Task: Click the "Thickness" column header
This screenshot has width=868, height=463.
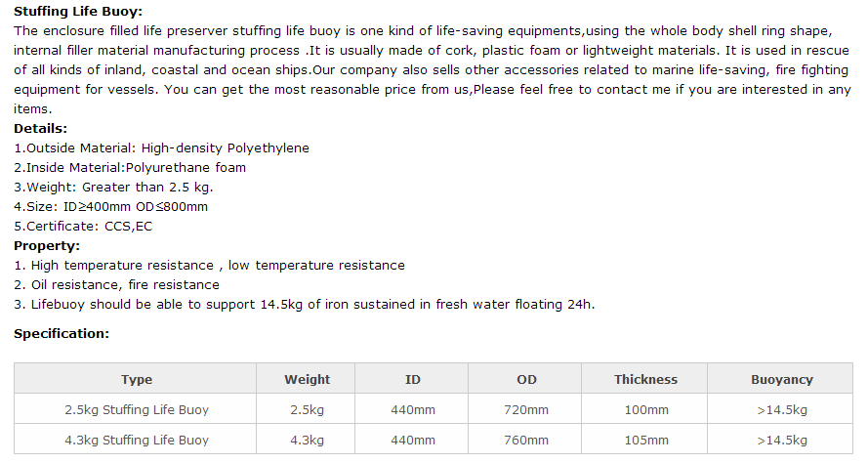Action: coord(645,380)
